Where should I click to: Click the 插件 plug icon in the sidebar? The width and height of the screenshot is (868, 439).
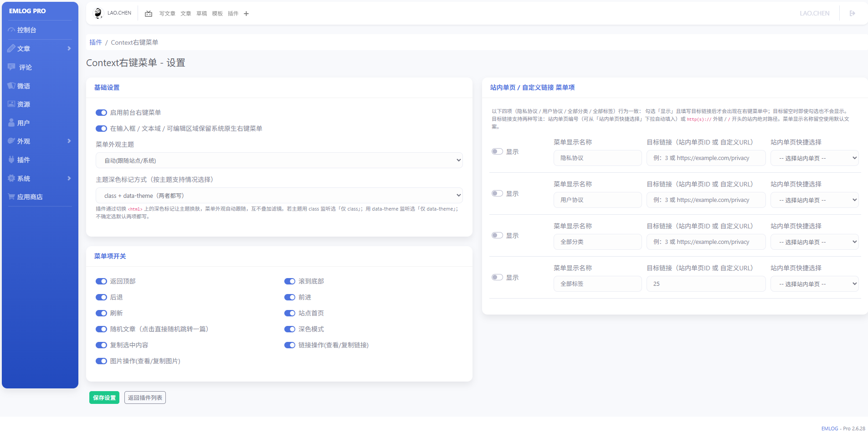[11, 160]
